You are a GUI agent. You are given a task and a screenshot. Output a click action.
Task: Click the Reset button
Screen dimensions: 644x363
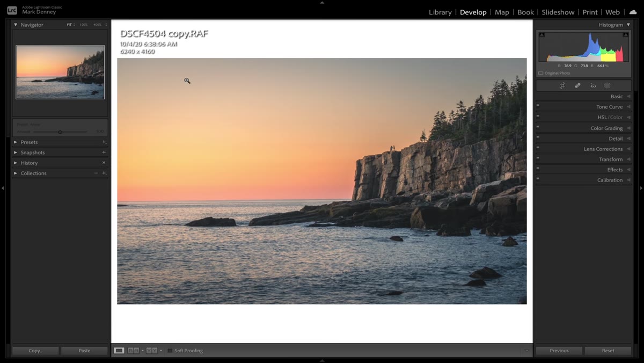(x=608, y=351)
